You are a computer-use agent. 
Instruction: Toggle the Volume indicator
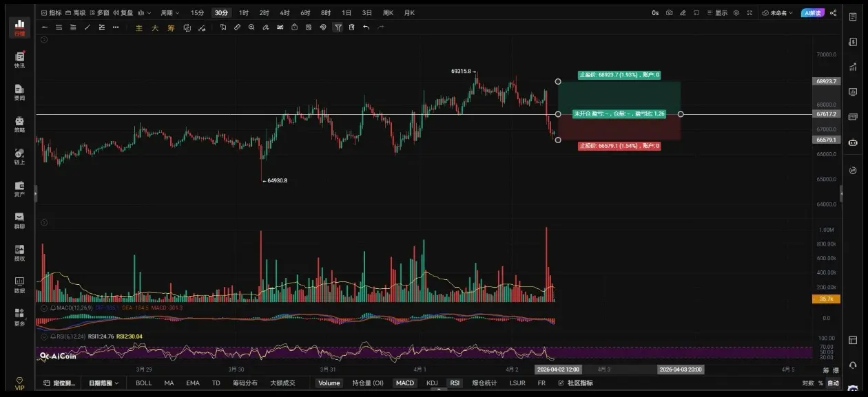(x=329, y=383)
